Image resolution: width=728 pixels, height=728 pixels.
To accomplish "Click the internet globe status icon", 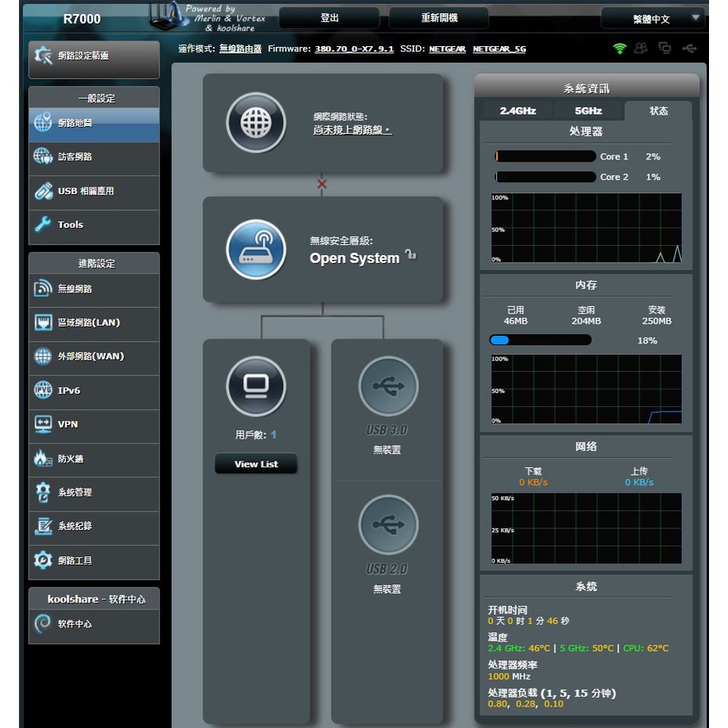I will 256,123.
